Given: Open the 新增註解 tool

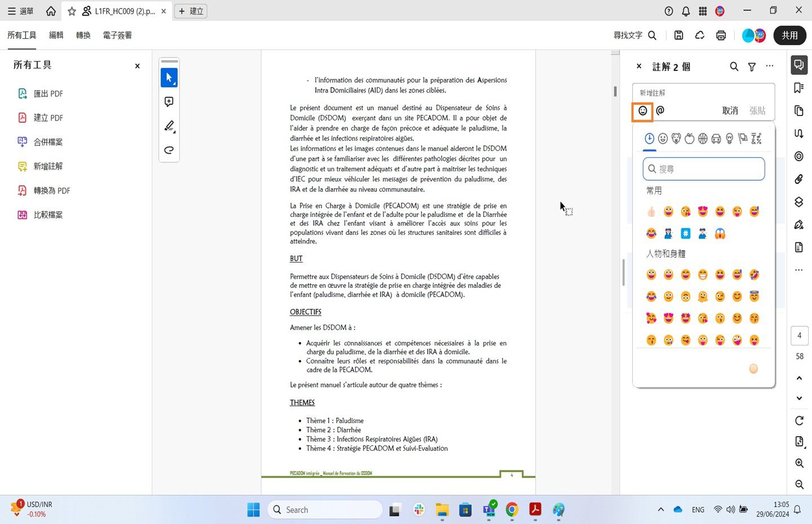Looking at the screenshot, I should click(x=41, y=166).
